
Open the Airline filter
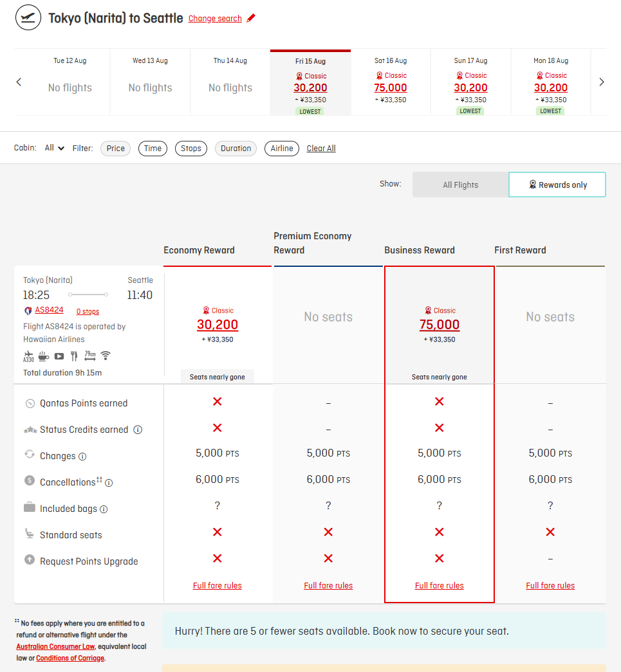pos(282,149)
